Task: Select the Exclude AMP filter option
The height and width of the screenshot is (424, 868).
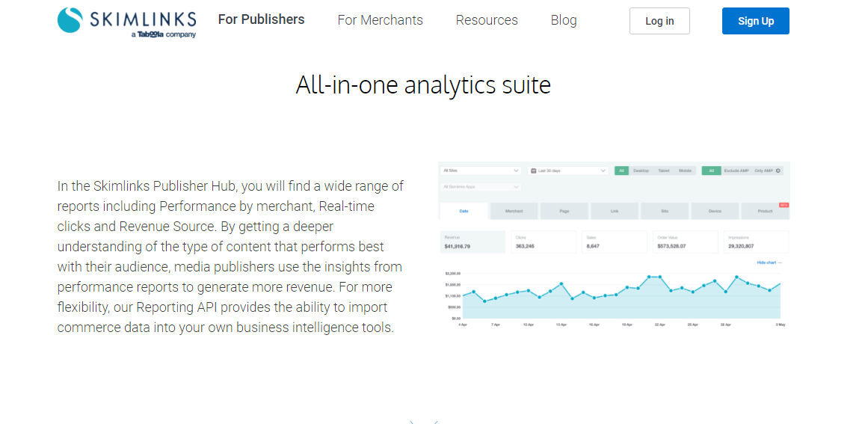Action: [735, 171]
